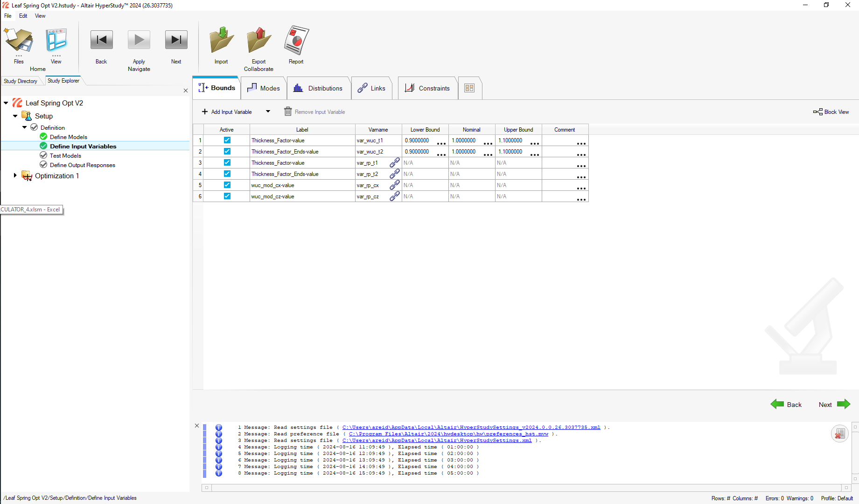
Task: Select Test Models in the tree
Action: pyautogui.click(x=65, y=155)
